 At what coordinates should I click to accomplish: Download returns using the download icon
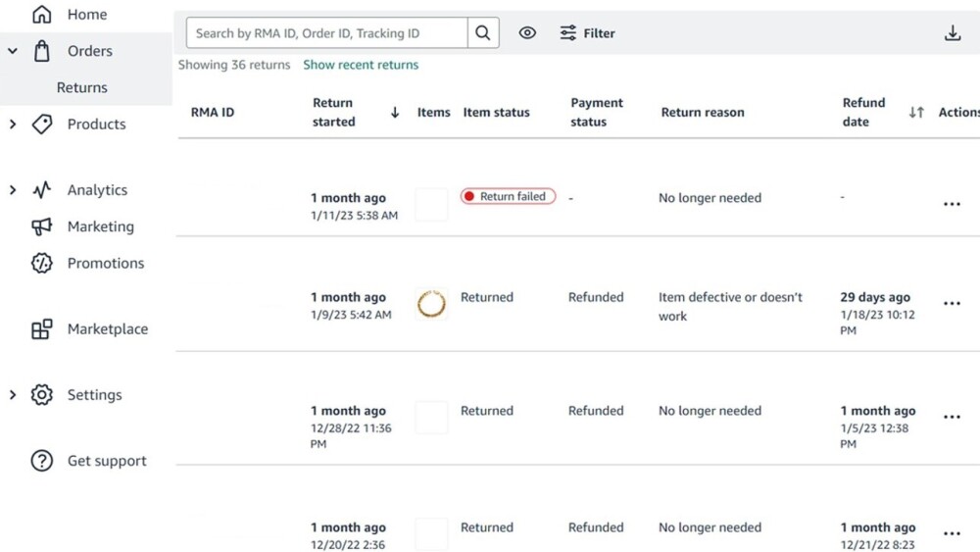952,33
